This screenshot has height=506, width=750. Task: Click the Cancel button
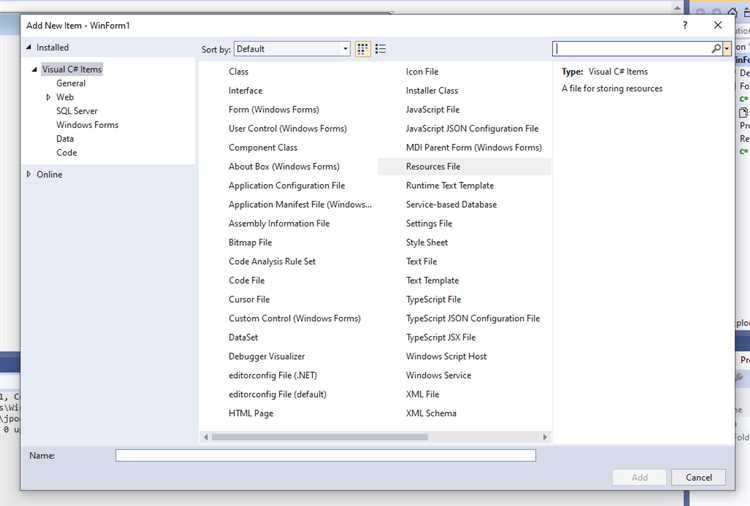tap(698, 477)
